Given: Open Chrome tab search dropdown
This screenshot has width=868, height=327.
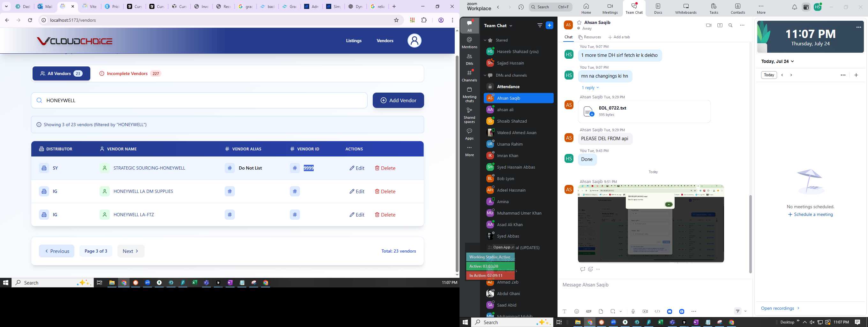Looking at the screenshot, I should point(6,6).
